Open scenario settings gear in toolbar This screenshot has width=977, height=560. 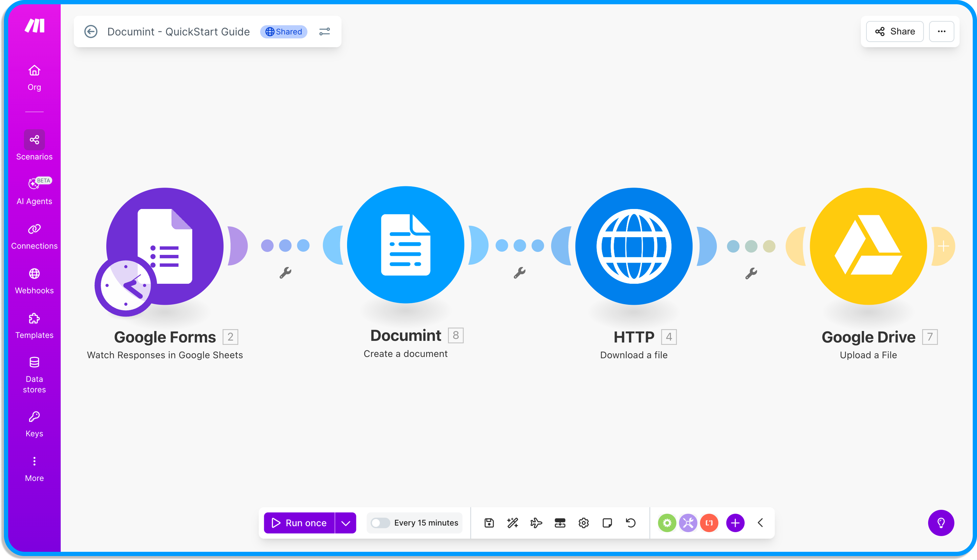(584, 523)
